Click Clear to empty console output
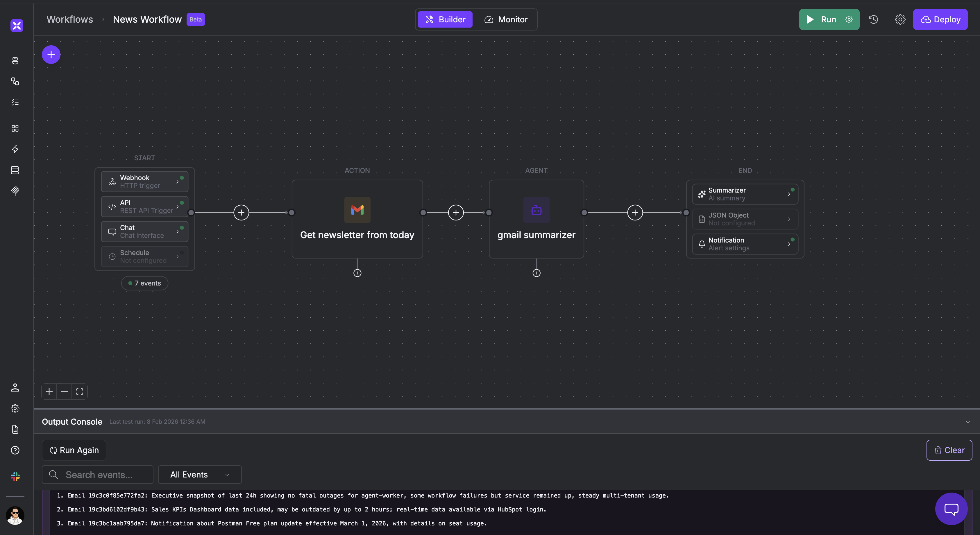Viewport: 980px width, 535px height. click(949, 450)
